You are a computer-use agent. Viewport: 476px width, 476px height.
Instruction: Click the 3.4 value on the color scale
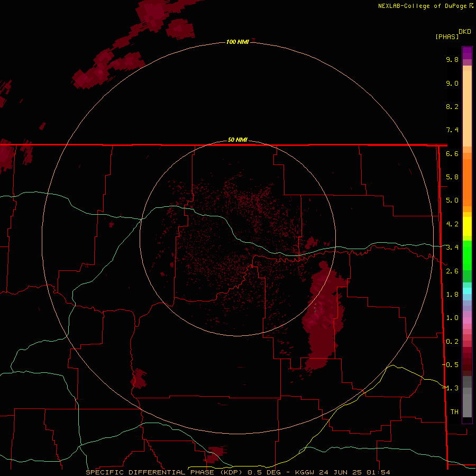[452, 248]
